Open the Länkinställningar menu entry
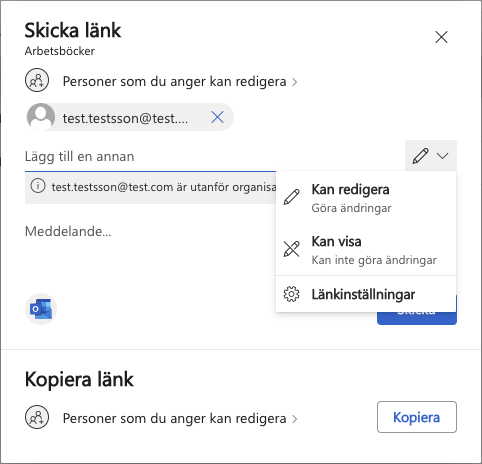The image size is (482, 464). (366, 294)
